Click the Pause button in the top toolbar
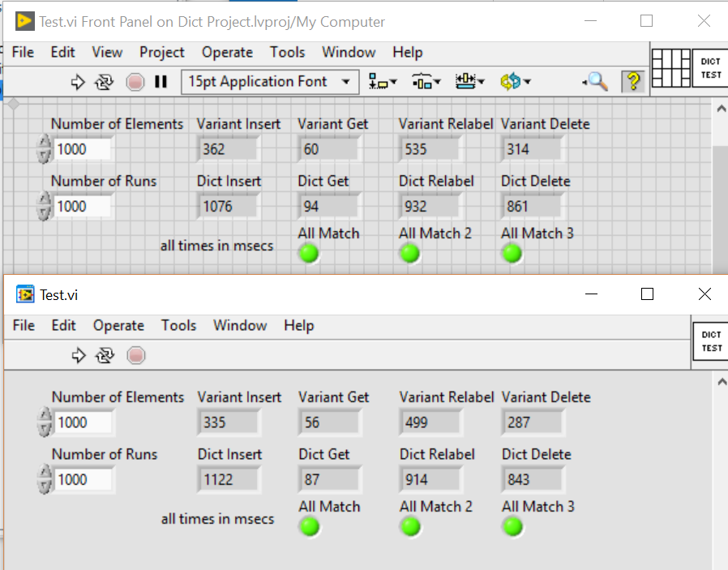 (x=161, y=82)
